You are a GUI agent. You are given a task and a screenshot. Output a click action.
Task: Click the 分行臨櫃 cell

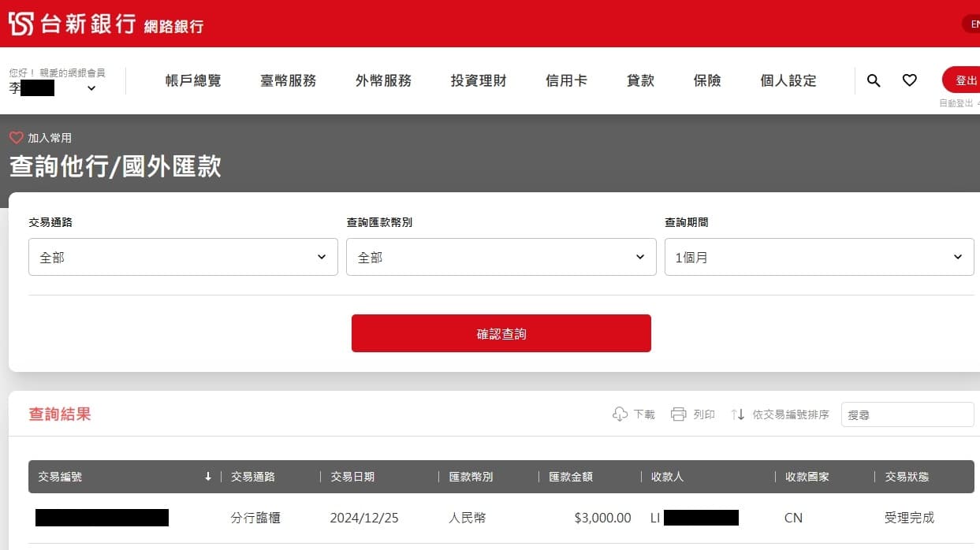pos(255,518)
